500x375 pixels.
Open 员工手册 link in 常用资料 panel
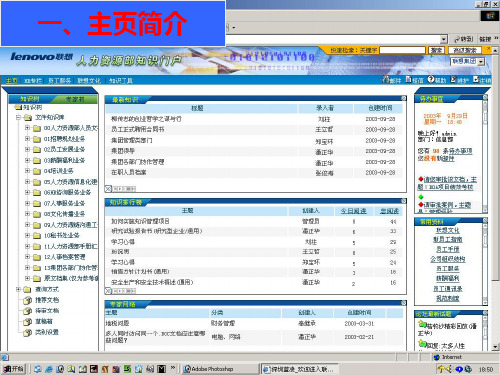click(448, 249)
